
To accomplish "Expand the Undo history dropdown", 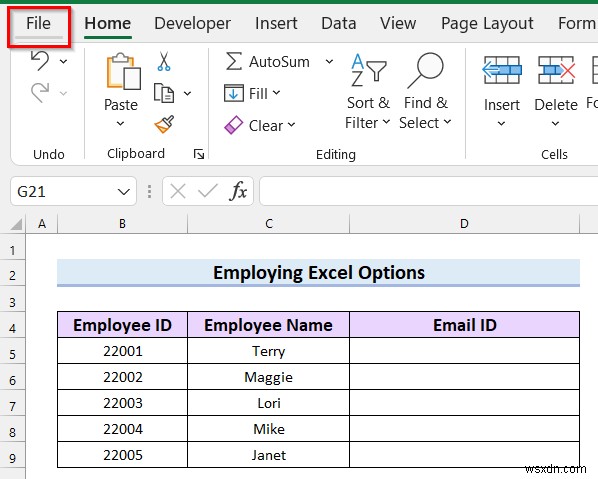I will pos(64,61).
